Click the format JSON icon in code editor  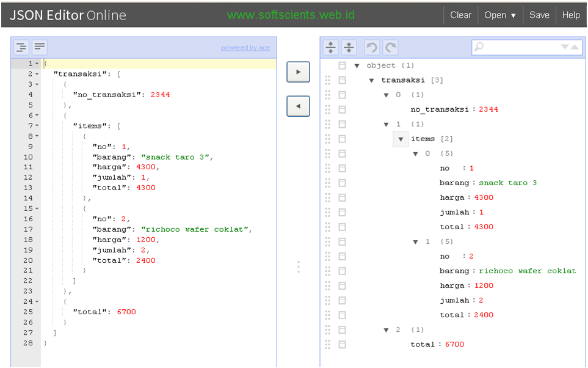(x=21, y=47)
